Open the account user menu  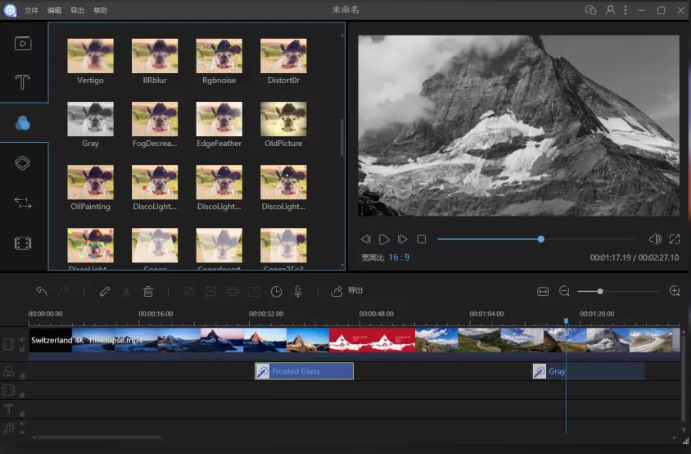pyautogui.click(x=610, y=9)
